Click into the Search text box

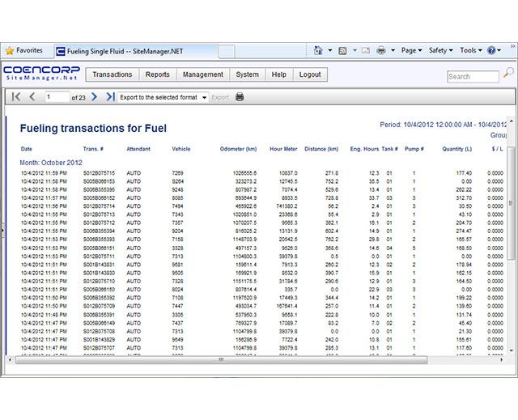[472, 76]
